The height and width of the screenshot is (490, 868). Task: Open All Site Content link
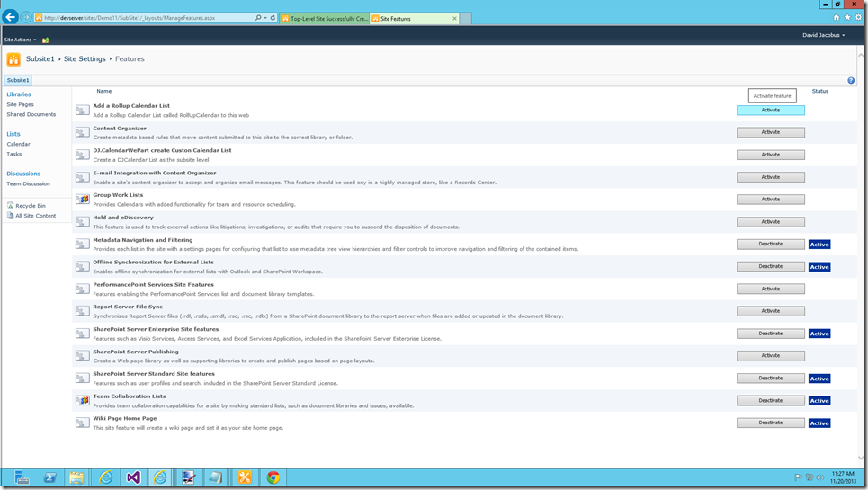pos(35,216)
